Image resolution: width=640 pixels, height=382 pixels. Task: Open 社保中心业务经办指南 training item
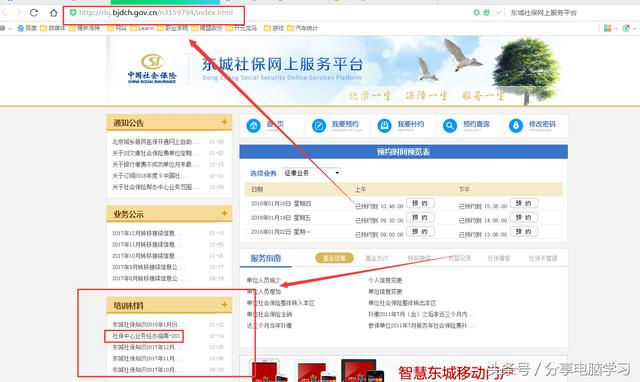tap(146, 336)
